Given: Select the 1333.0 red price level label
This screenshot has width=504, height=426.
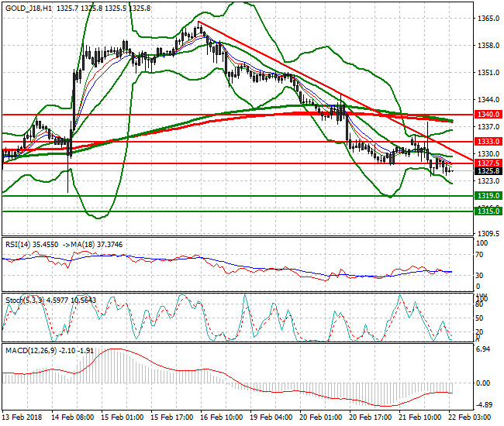Looking at the screenshot, I should 488,141.
